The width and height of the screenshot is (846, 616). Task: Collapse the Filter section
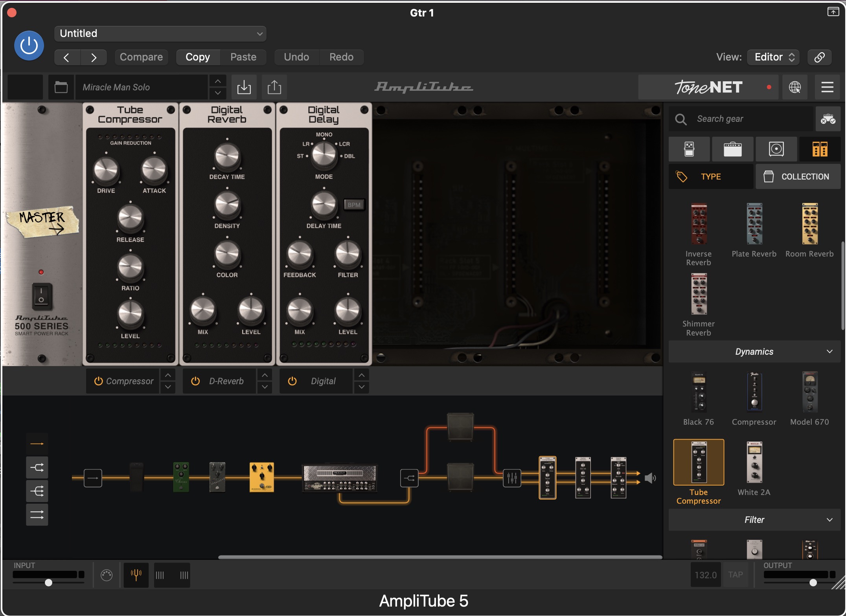pyautogui.click(x=754, y=520)
